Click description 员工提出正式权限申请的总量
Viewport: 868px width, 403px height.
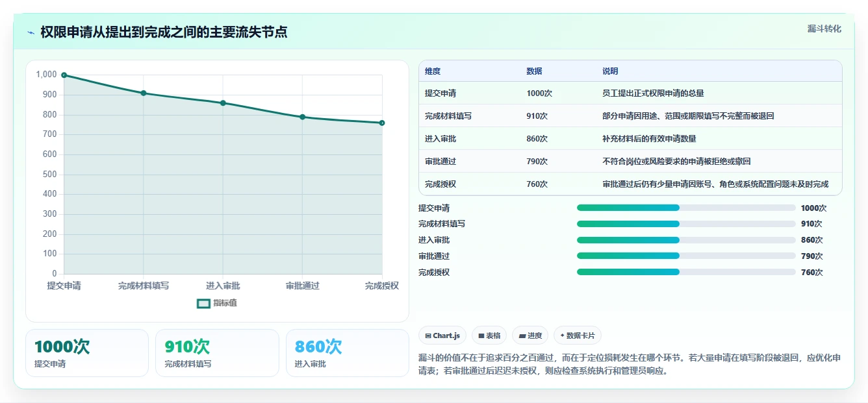653,93
